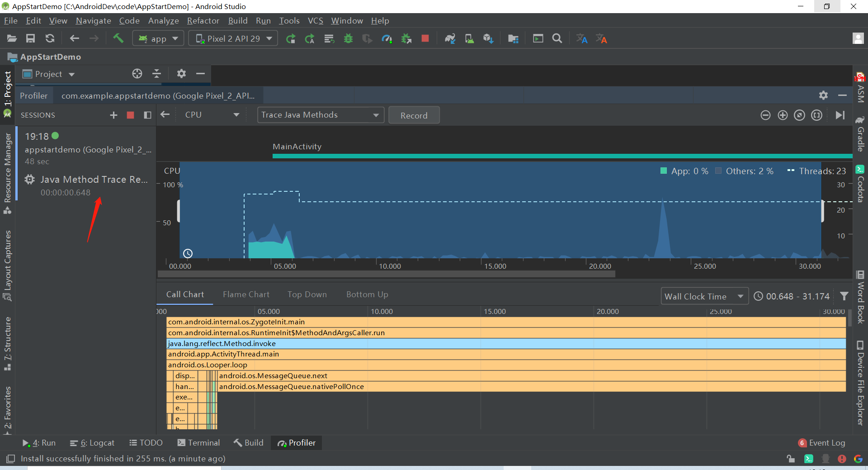868x470 pixels.
Task: Open Profiler window settings gear
Action: coord(823,95)
